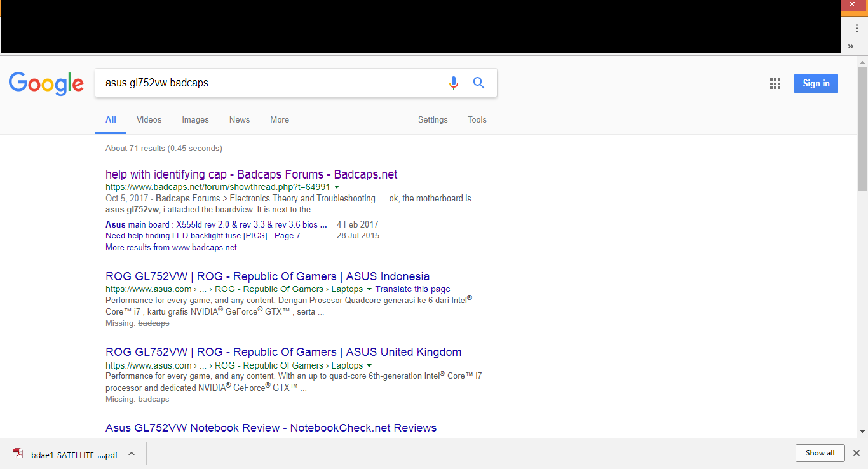Click the '4 Feb 2017' date text
The image size is (868, 469).
358,224
